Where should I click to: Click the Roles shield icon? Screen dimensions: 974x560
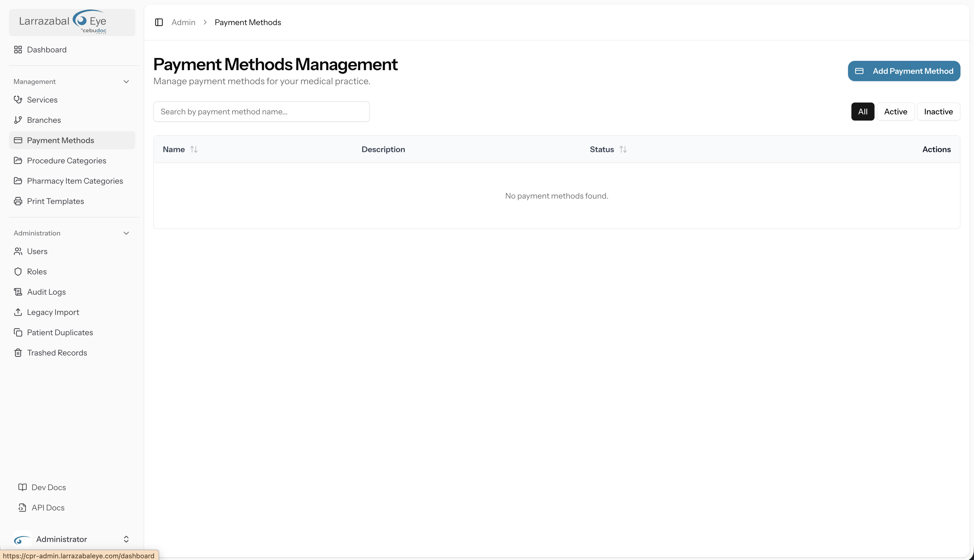point(18,272)
